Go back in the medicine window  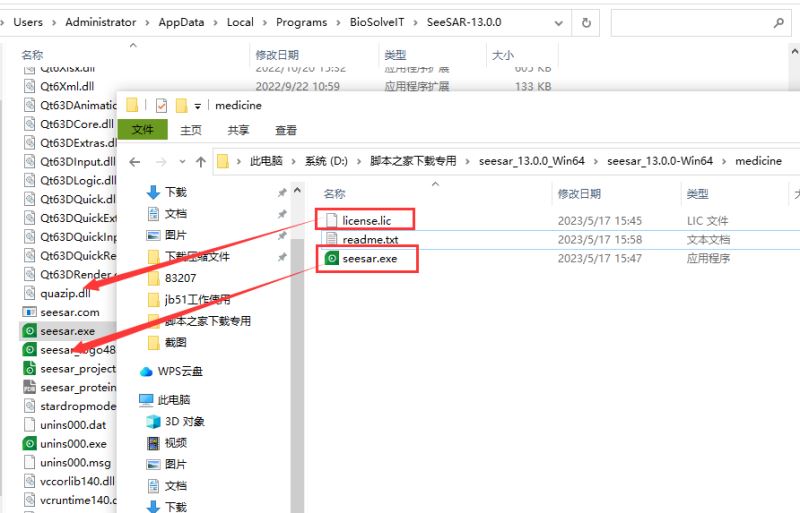(135, 162)
